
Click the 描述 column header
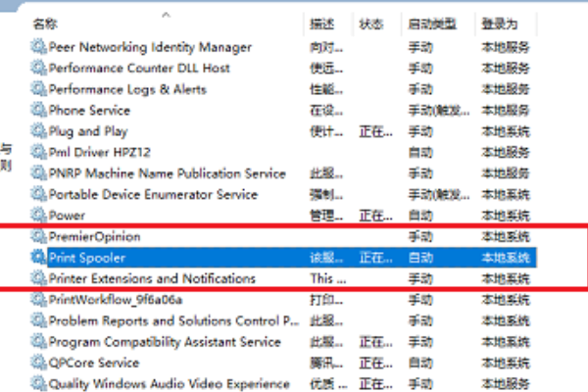tap(321, 22)
